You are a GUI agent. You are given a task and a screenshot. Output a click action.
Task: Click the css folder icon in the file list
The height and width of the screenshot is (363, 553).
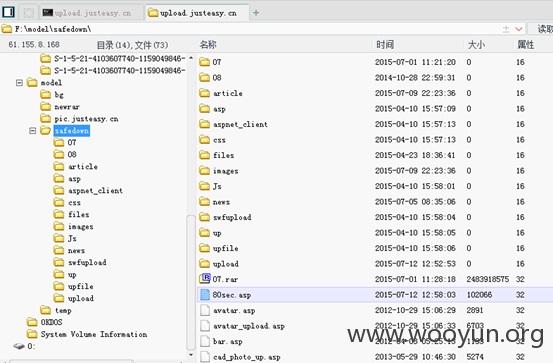204,140
